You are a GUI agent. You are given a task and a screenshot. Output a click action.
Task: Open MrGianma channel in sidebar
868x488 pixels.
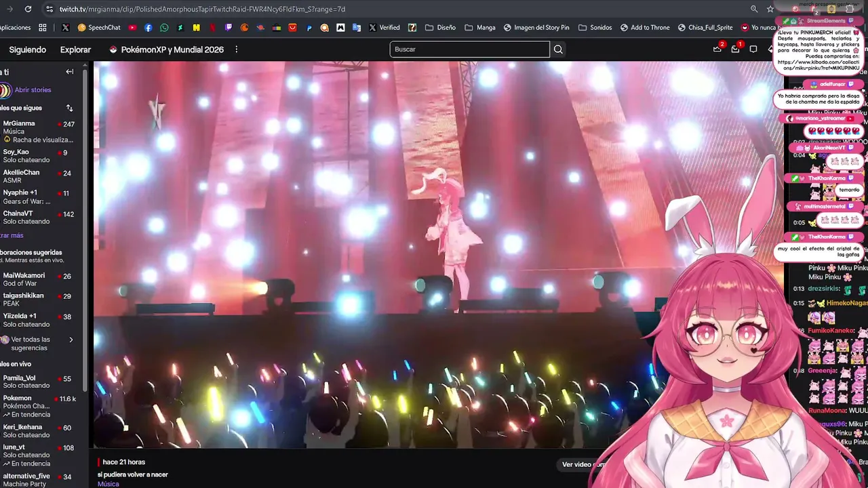(39, 131)
